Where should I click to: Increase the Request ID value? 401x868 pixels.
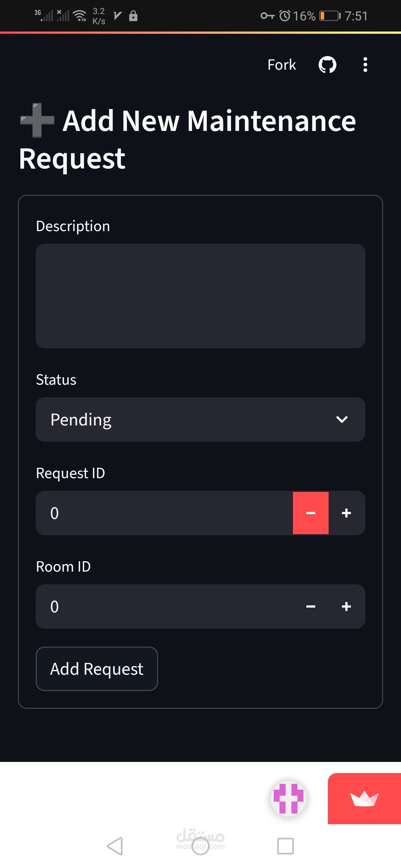(346, 513)
